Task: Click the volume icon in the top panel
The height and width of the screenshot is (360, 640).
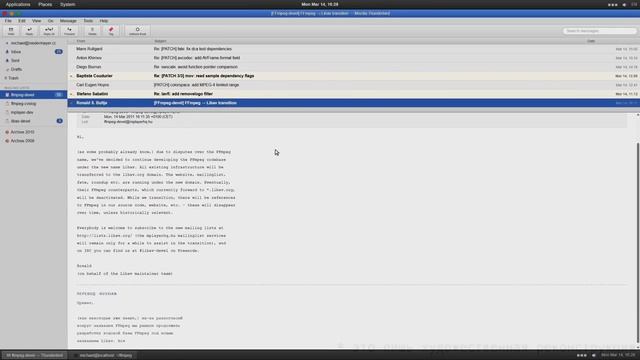Action: click(x=624, y=4)
